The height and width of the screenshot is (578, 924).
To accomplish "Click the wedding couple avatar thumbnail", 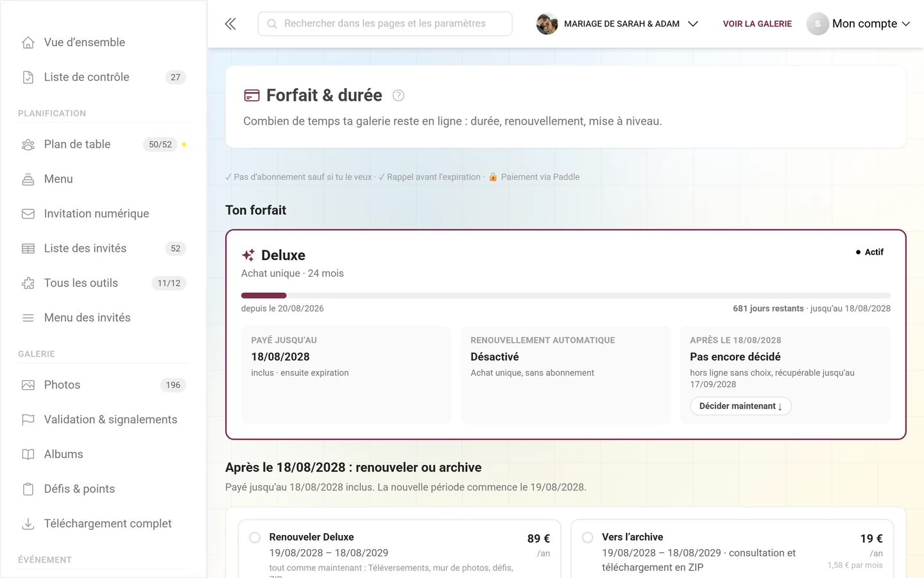I will [x=547, y=24].
